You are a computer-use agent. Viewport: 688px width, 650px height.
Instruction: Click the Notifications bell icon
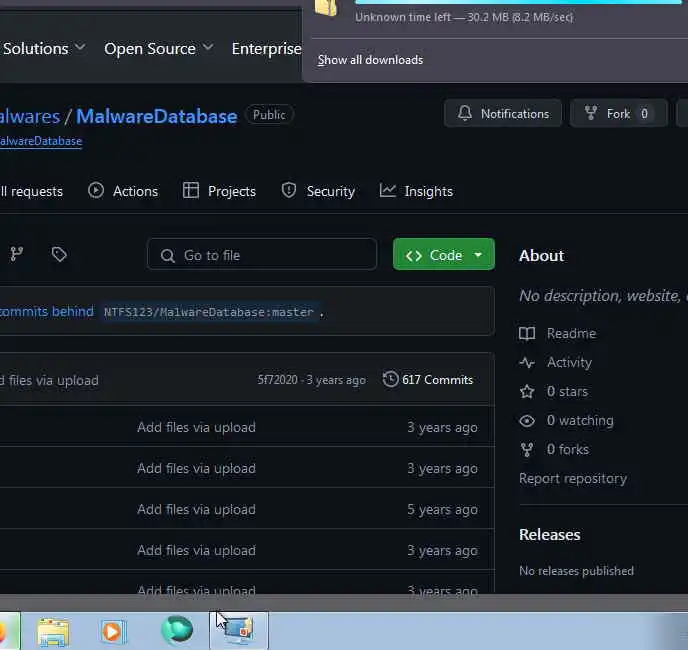pos(465,113)
